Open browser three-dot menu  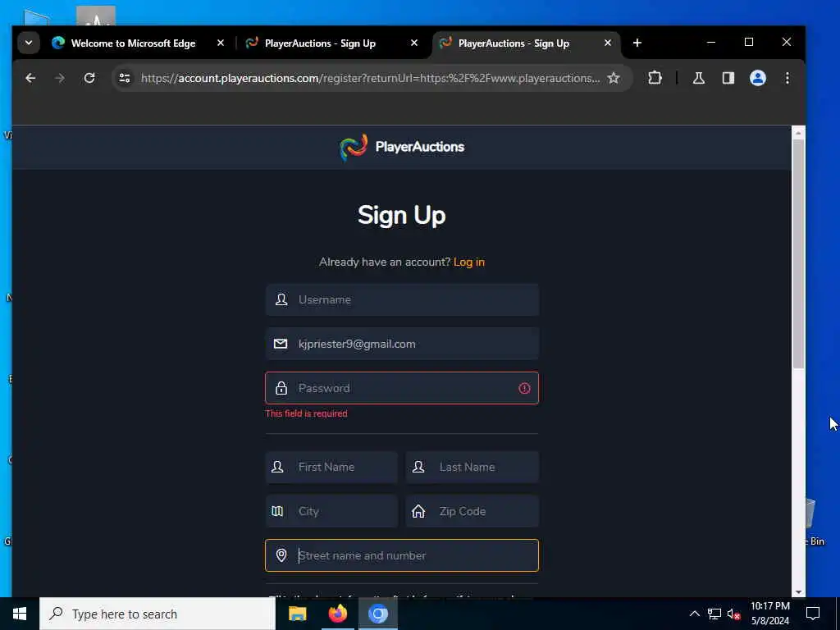click(x=787, y=78)
